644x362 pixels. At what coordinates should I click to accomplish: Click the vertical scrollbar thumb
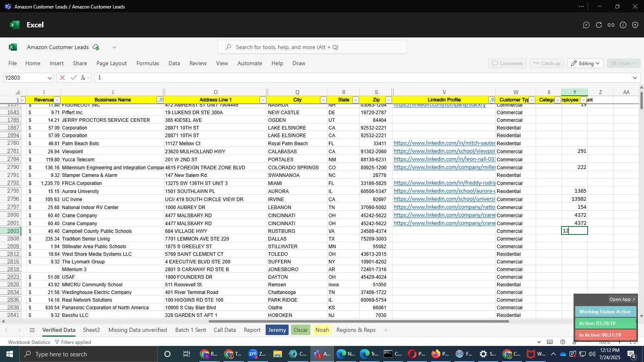[x=641, y=100]
